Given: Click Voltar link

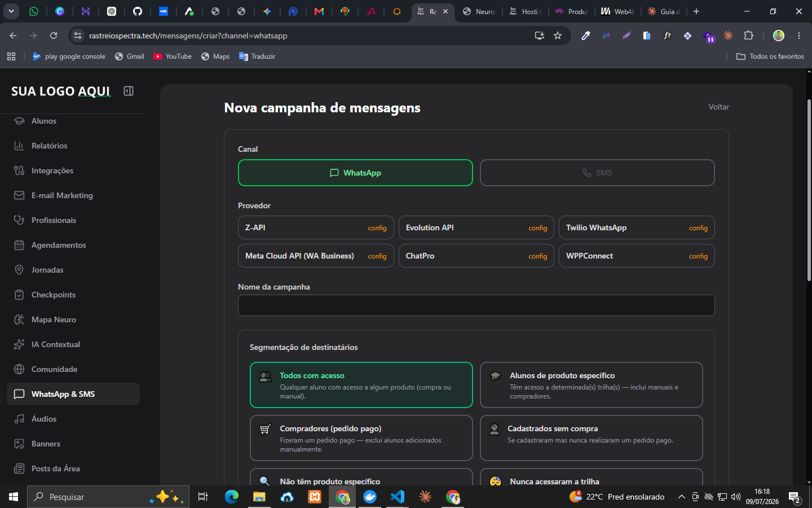Looking at the screenshot, I should (x=719, y=107).
